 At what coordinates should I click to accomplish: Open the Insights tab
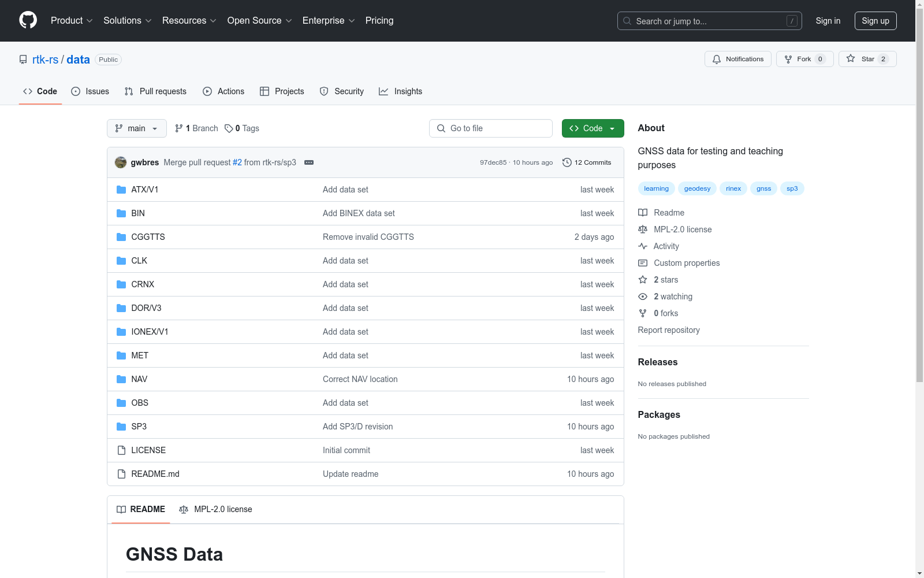(401, 91)
